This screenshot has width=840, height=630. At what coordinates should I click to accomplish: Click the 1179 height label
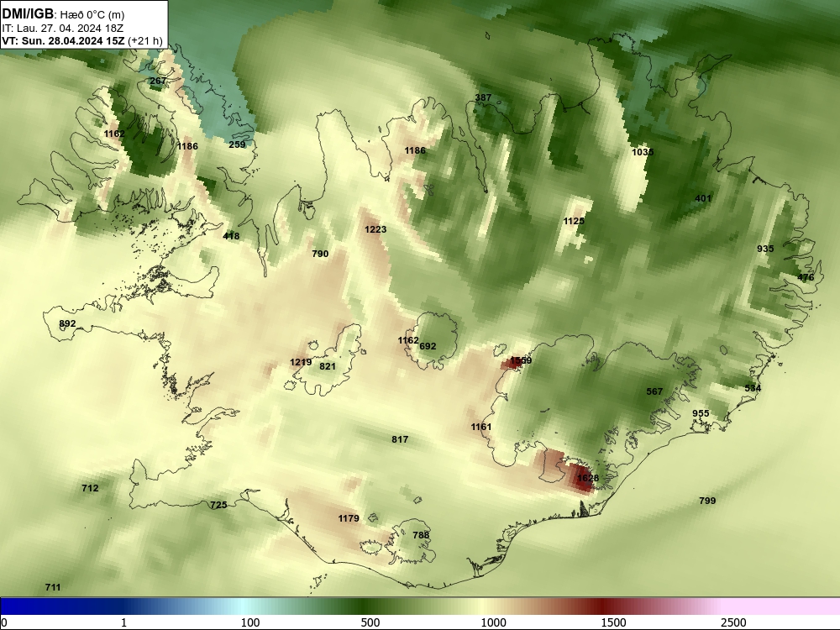coord(349,518)
